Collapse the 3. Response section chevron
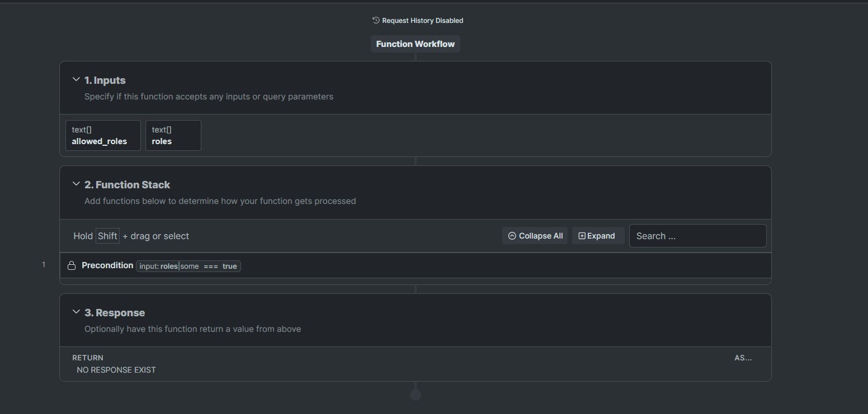 click(x=76, y=312)
